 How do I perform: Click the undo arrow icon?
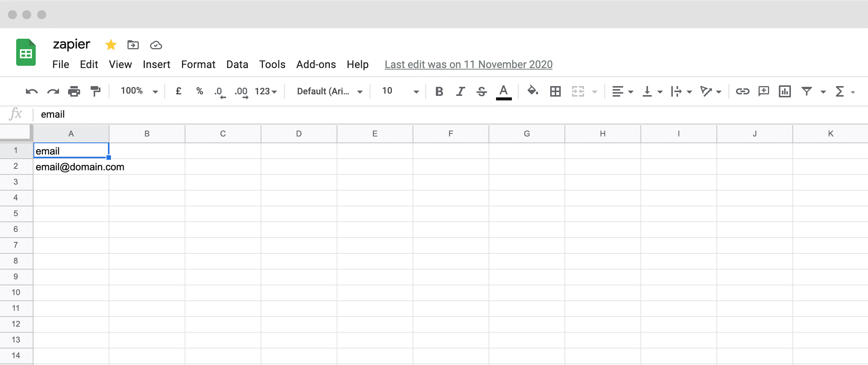[32, 91]
